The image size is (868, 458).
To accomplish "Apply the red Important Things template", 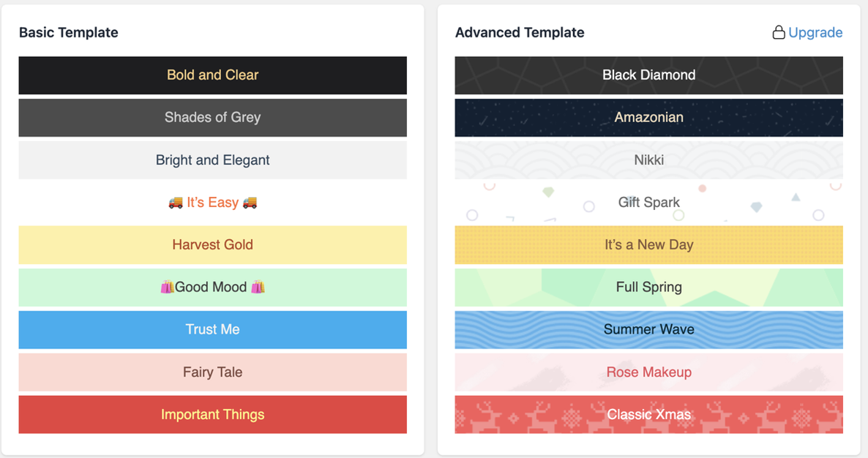I will [212, 414].
